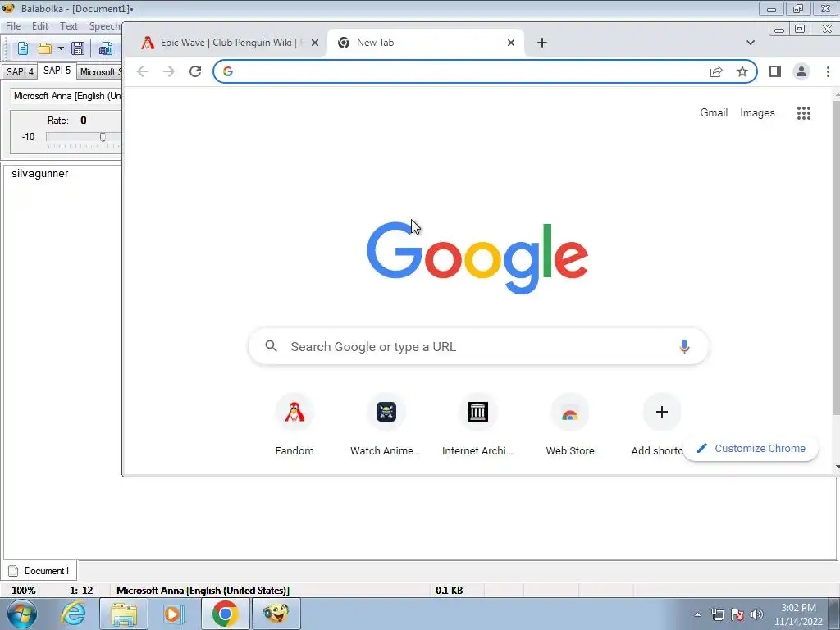Go back with Chrome back arrow

(x=143, y=71)
